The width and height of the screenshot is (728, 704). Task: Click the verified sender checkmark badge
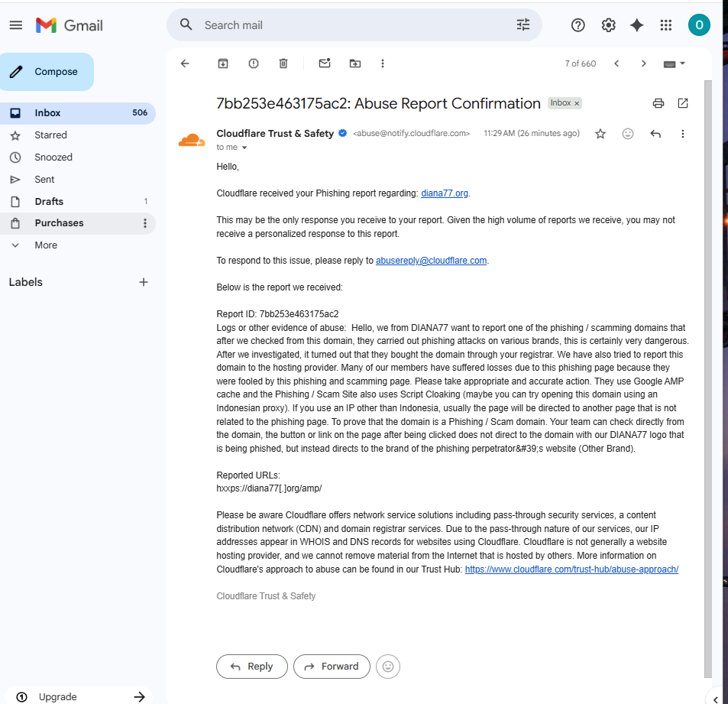coord(343,133)
